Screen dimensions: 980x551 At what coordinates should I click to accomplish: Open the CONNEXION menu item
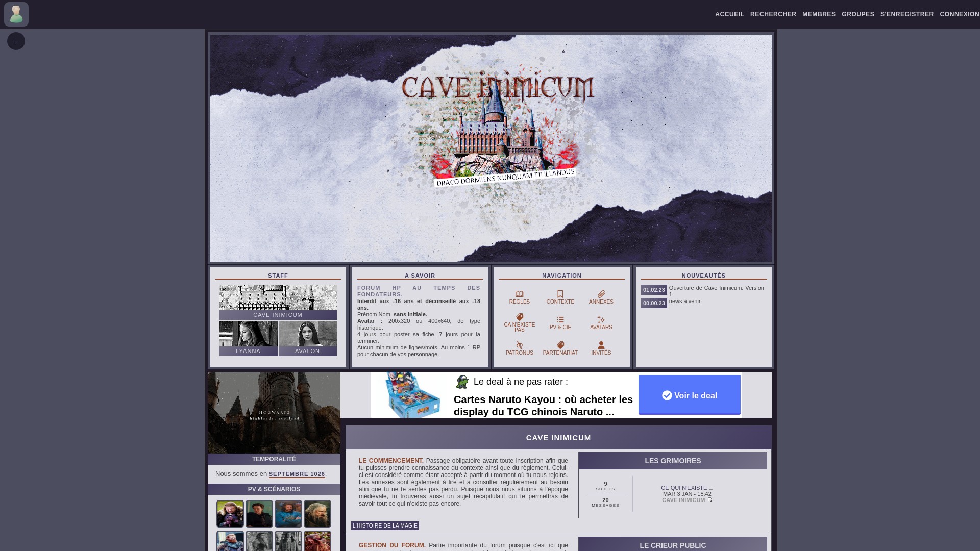pyautogui.click(x=959, y=14)
